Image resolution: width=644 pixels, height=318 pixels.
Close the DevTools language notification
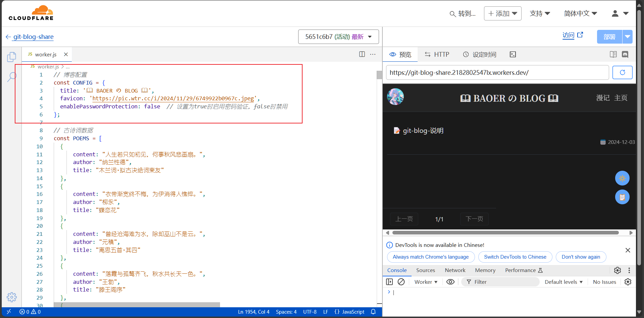point(628,250)
